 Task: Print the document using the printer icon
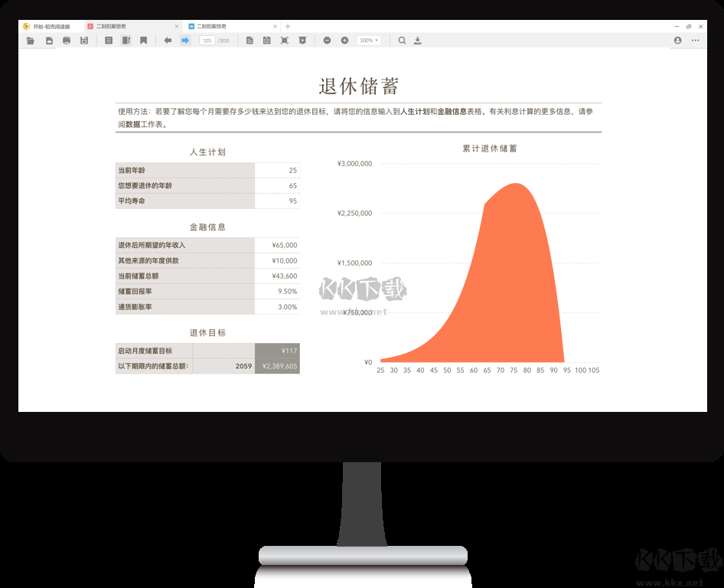pyautogui.click(x=66, y=41)
